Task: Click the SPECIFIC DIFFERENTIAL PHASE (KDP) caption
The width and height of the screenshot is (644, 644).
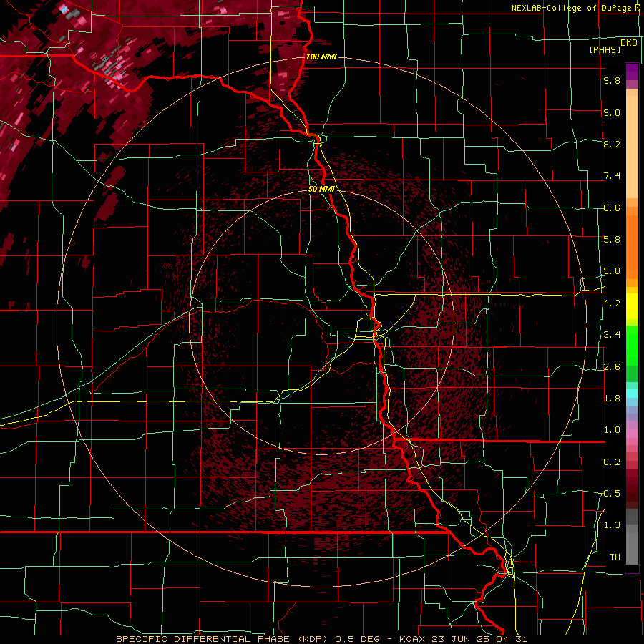Action: click(224, 639)
